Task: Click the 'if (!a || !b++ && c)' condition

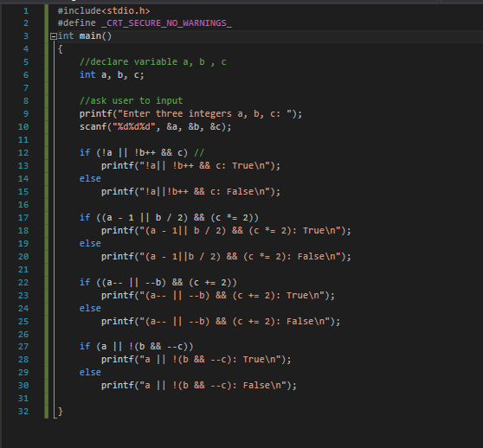Action: pos(133,152)
